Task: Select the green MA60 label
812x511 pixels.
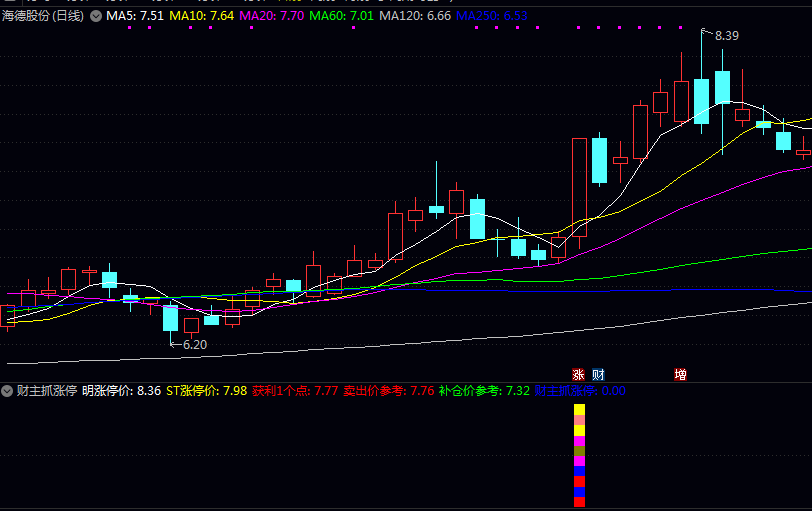Action: (342, 16)
